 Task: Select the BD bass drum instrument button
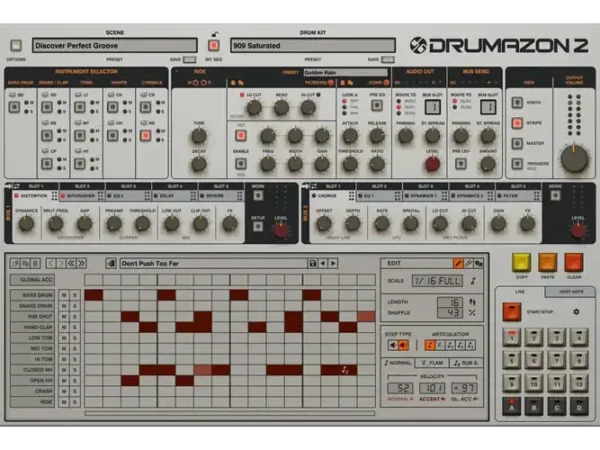coord(15,107)
